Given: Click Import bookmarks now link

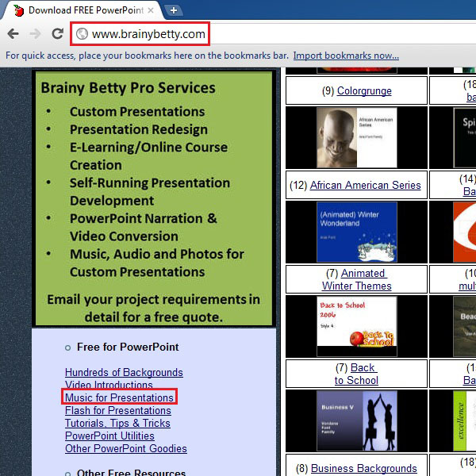Looking at the screenshot, I should (346, 56).
